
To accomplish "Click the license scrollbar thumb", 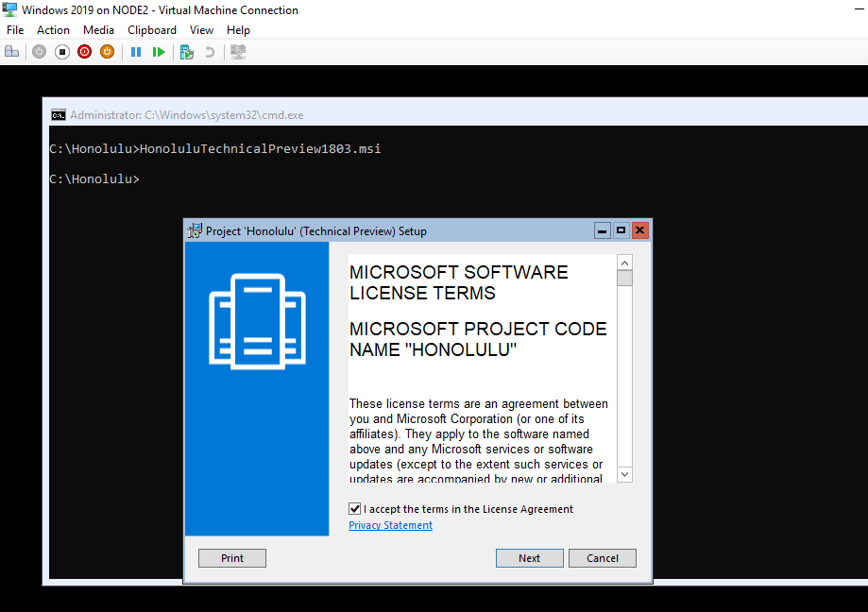I will 624,278.
